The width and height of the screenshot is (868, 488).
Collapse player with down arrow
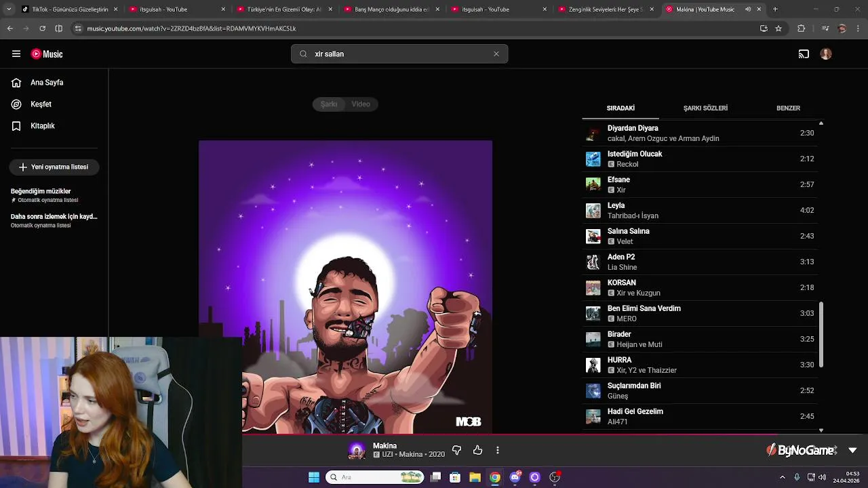tap(852, 450)
